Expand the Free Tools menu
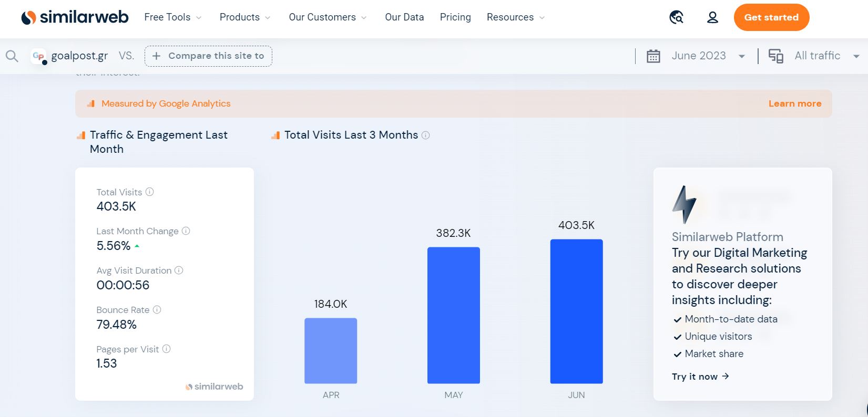The height and width of the screenshot is (417, 868). (x=173, y=17)
